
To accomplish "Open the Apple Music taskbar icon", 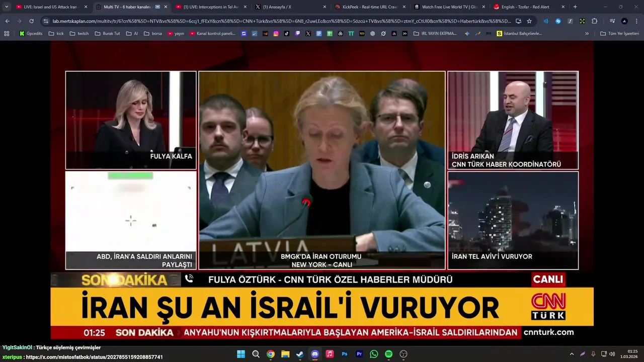I will point(330,354).
